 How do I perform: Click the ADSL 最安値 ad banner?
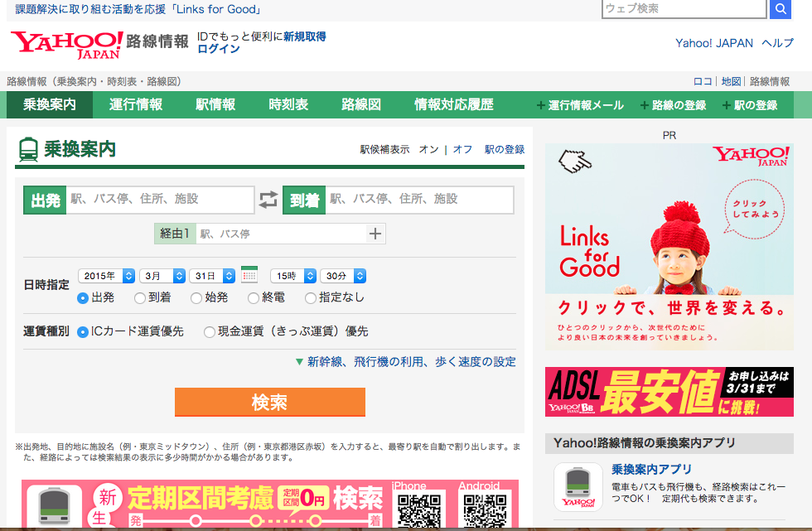point(669,392)
